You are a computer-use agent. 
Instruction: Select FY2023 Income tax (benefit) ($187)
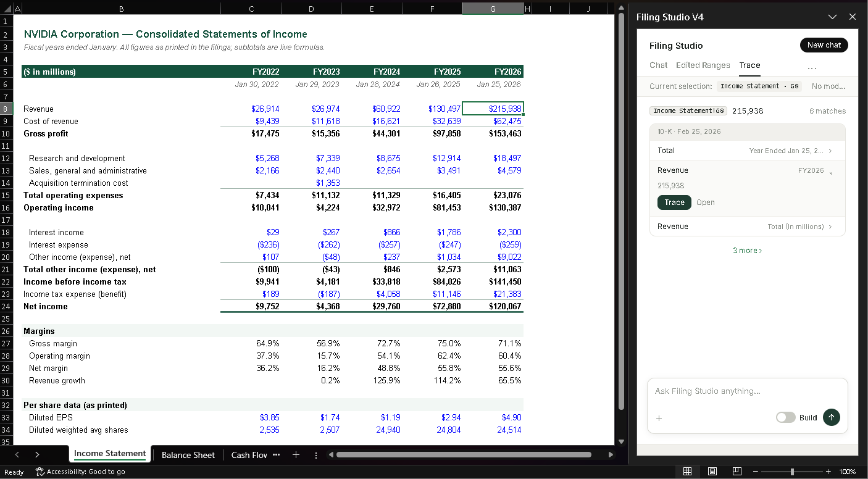(311, 294)
